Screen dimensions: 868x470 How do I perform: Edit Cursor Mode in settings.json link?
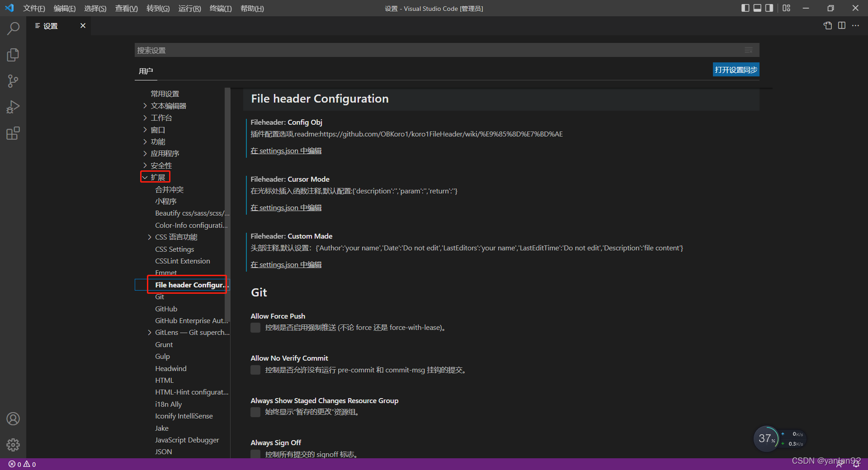286,208
